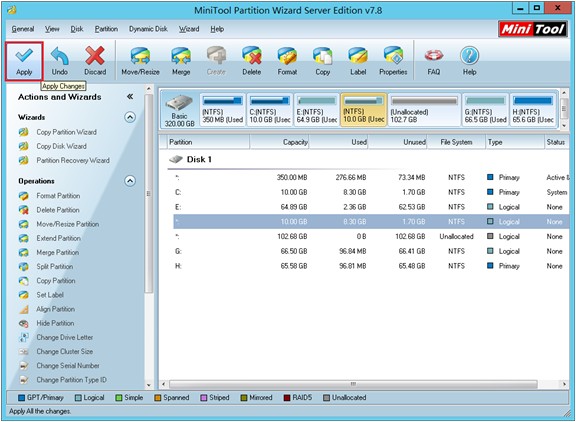Click the Label toolbar icon
Screen dimensions: 576x422
pos(358,56)
